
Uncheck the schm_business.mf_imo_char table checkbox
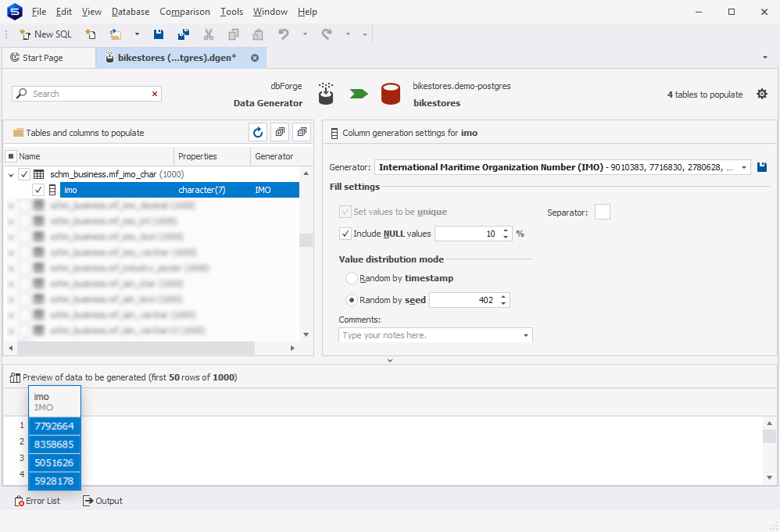coord(24,174)
